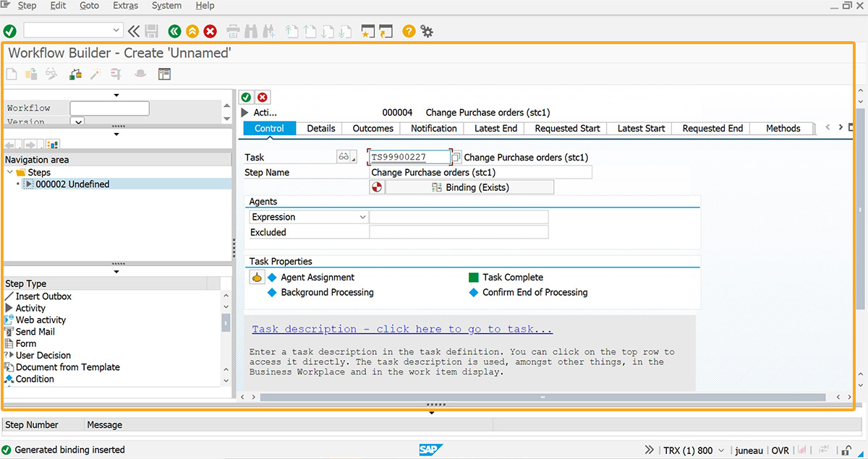Click the red-white Binding editor icon
The image size is (868, 459).
coord(376,187)
